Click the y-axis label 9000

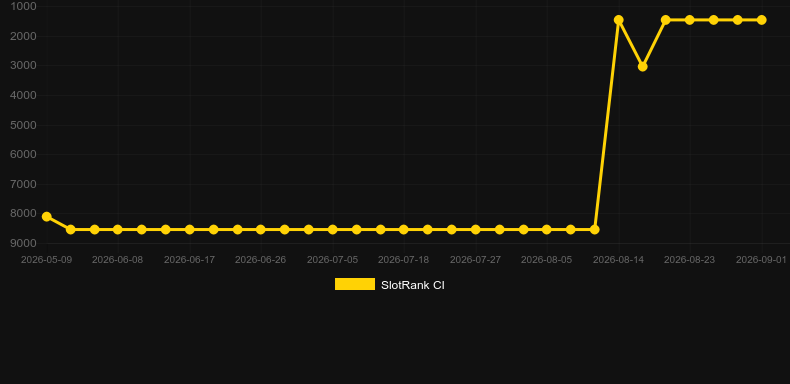click(x=23, y=243)
